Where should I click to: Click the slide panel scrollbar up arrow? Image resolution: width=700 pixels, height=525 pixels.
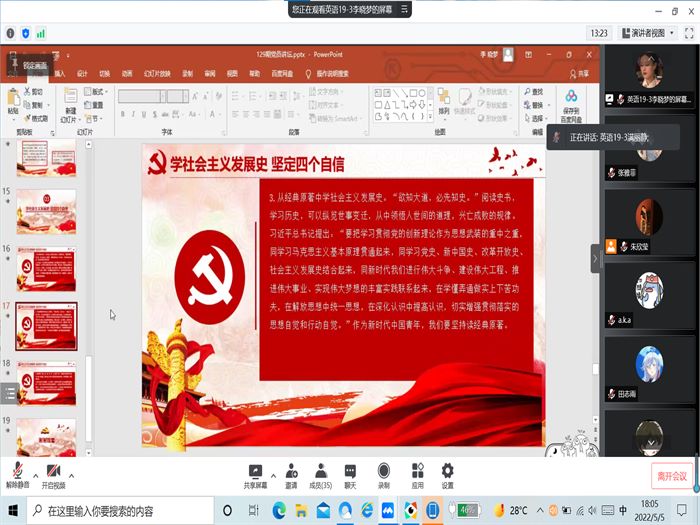coord(88,144)
